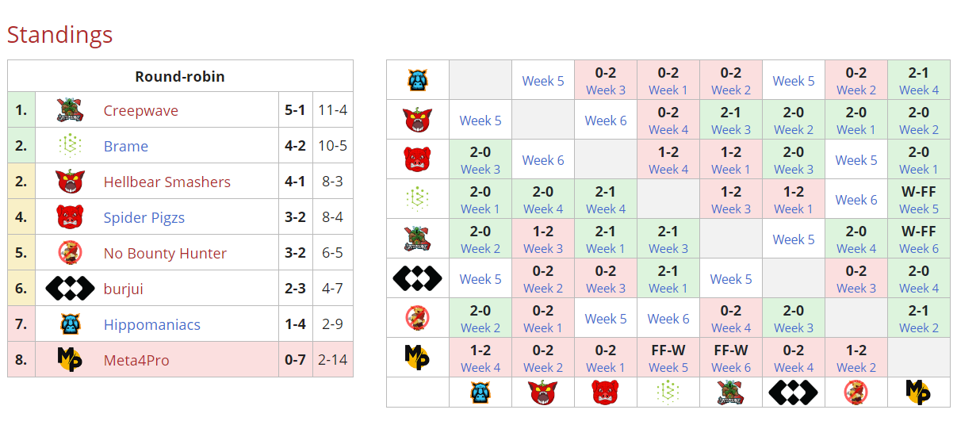The width and height of the screenshot is (980, 425).
Task: Open Week 5 link in Creepwave's crosstable row
Action: coord(794,239)
